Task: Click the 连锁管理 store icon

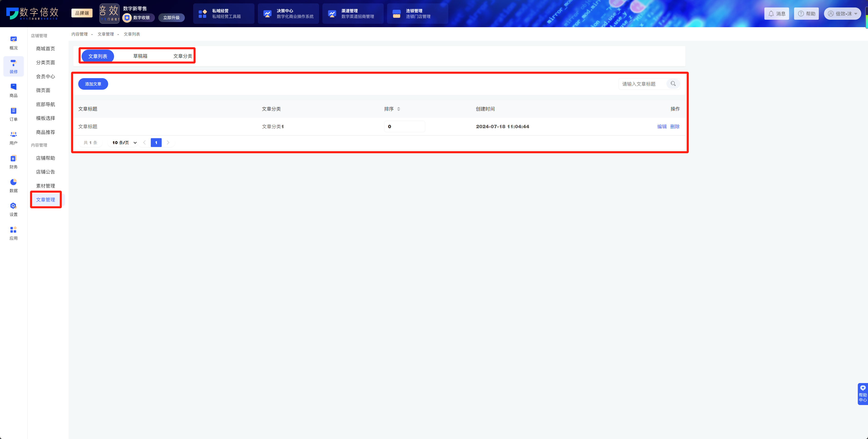Action: point(397,13)
